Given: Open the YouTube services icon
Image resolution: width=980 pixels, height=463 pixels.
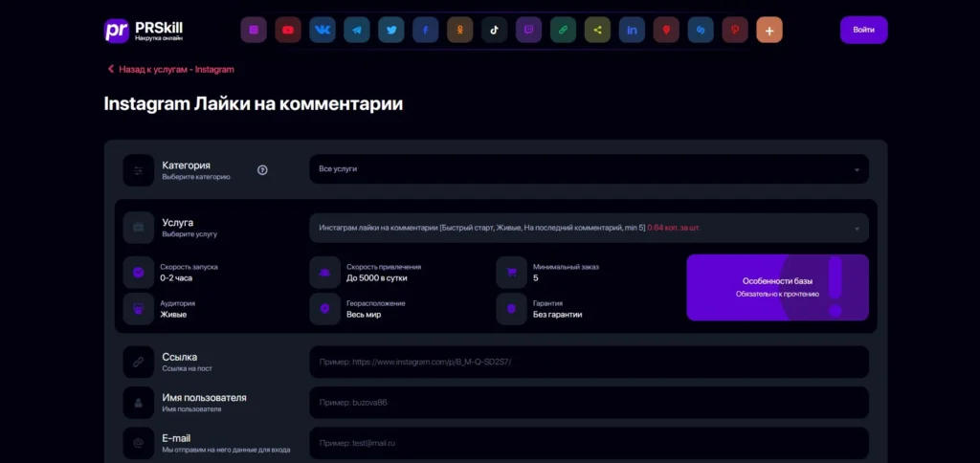Looking at the screenshot, I should point(288,30).
